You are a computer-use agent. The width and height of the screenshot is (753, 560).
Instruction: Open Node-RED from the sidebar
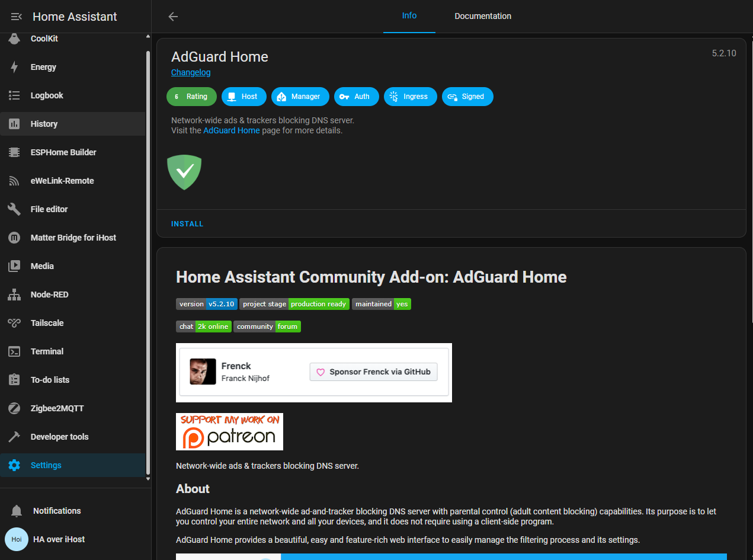point(73,295)
